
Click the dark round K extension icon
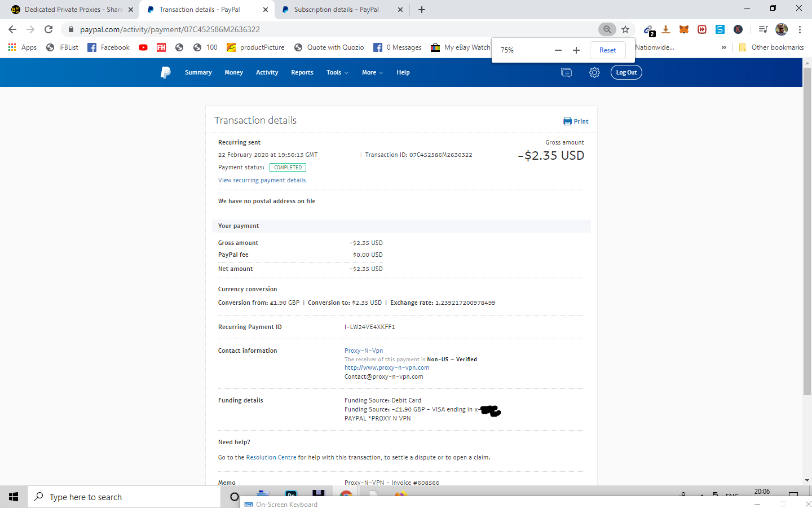tap(738, 29)
